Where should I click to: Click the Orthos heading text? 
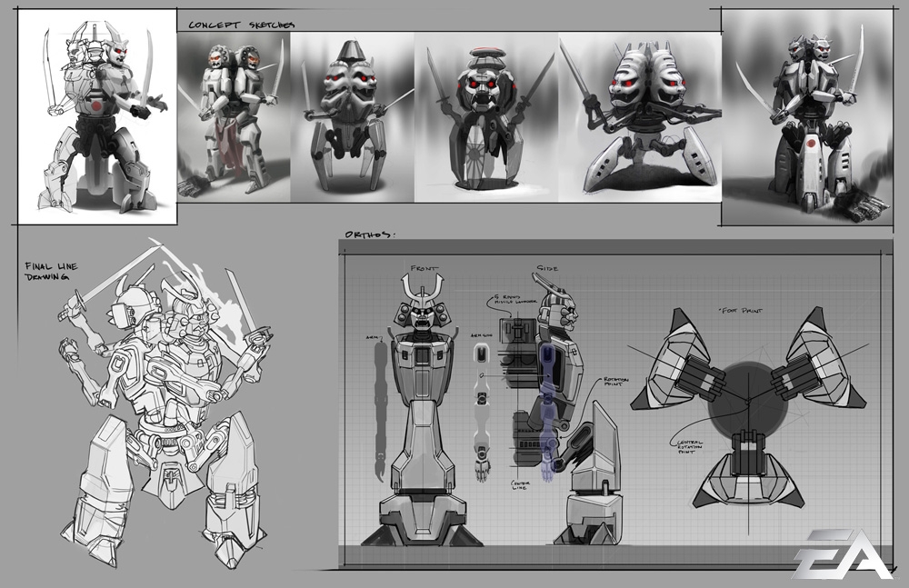coord(370,234)
